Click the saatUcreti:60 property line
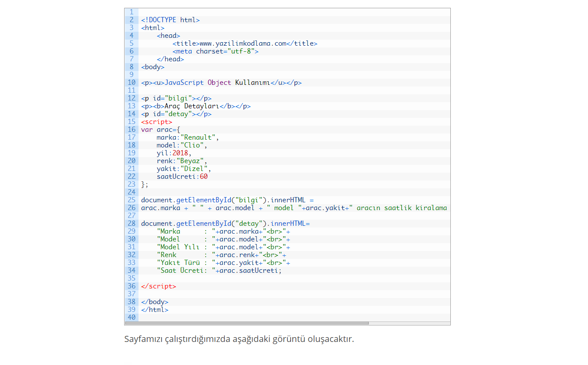Screen dimensions: 588x365 (x=182, y=177)
